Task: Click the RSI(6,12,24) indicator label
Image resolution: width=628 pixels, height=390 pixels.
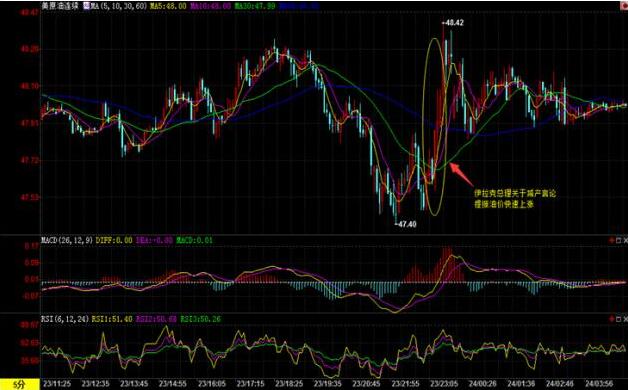Action: pos(65,319)
